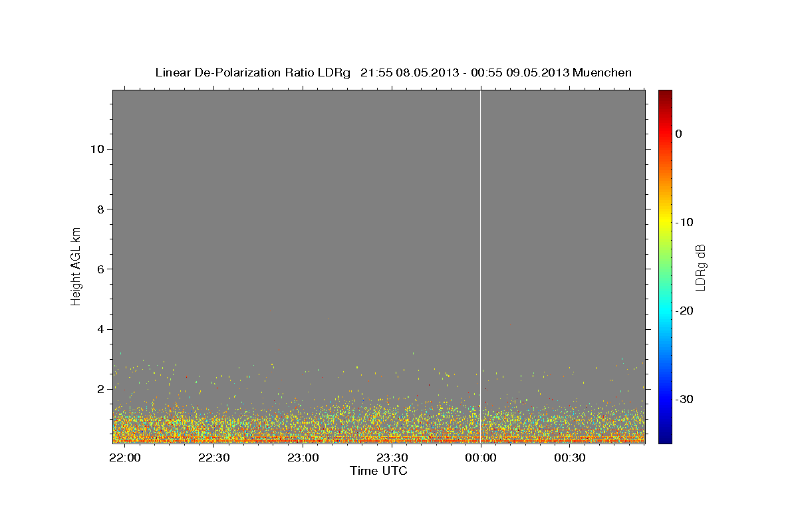Click the height axis label 4
The height and width of the screenshot is (532, 798).
click(x=99, y=329)
